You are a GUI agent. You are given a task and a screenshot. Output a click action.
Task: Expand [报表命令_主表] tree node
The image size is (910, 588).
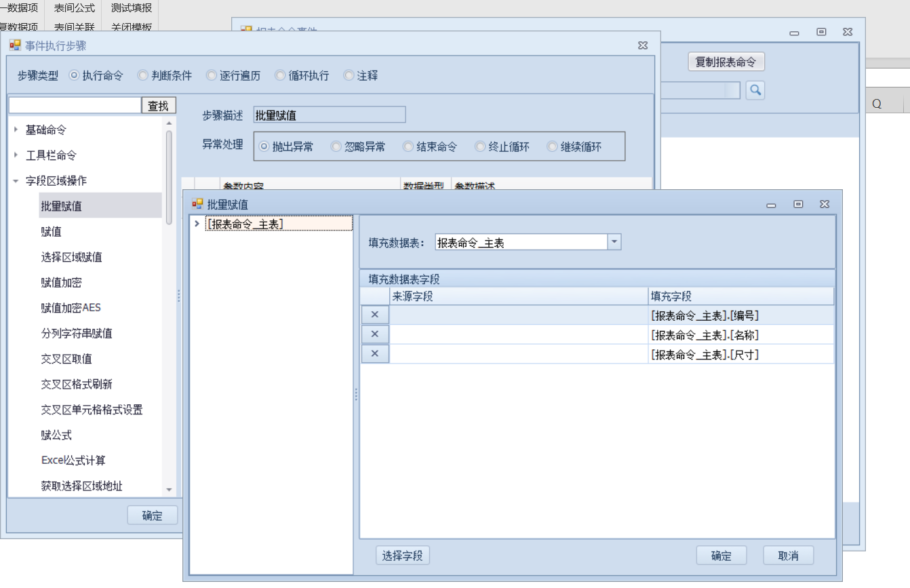[197, 224]
